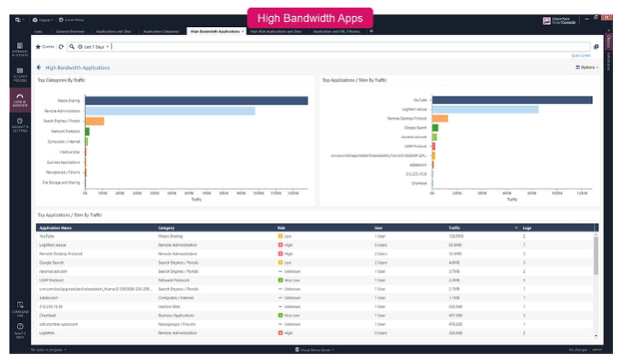Image resolution: width=625 pixels, height=364 pixels.
Task: Open the Options dropdown
Action: [x=587, y=67]
